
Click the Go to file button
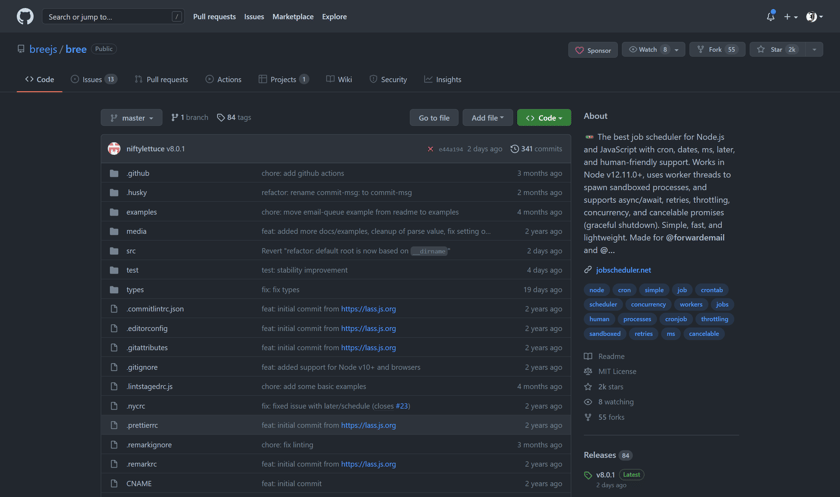pos(434,118)
